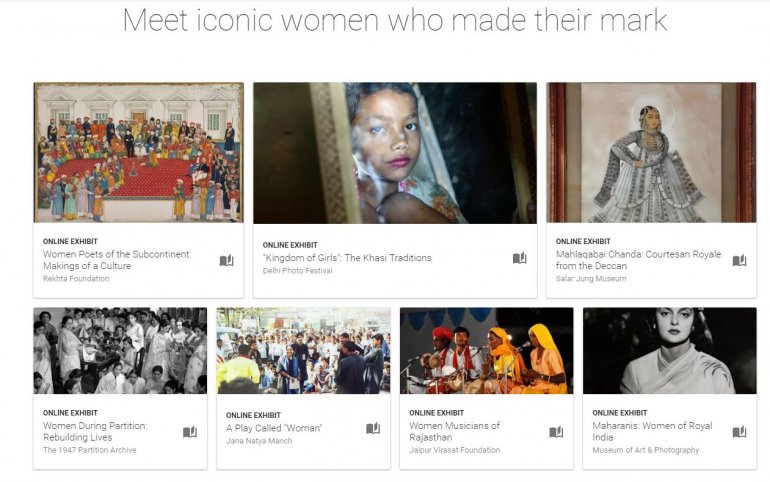Click the Rajasthan musicians photo thumbnail

[x=486, y=350]
